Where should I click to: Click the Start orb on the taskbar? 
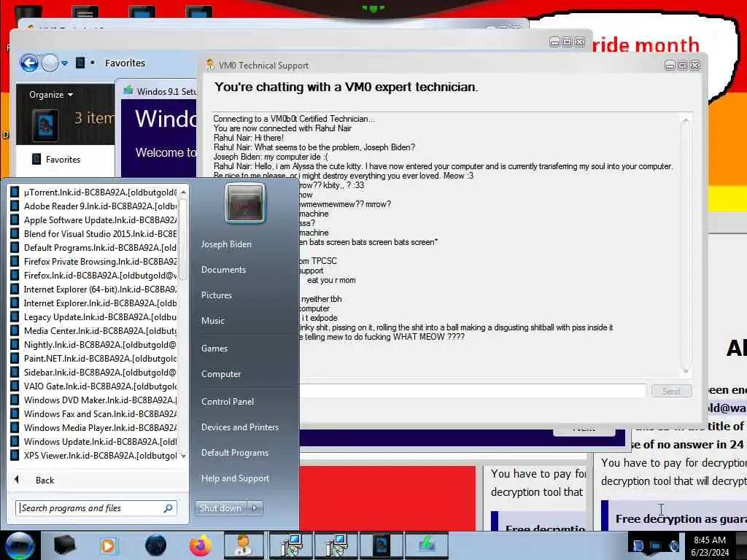(20, 545)
